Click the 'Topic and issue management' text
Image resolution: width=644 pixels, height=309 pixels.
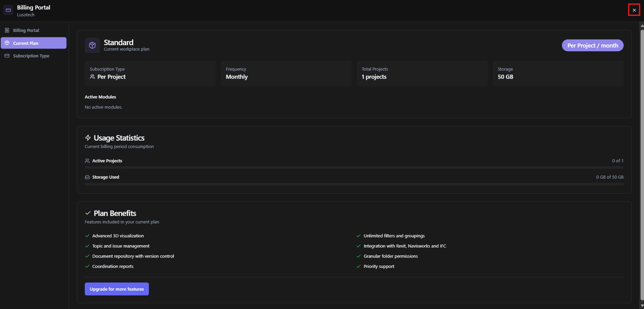coord(121,246)
